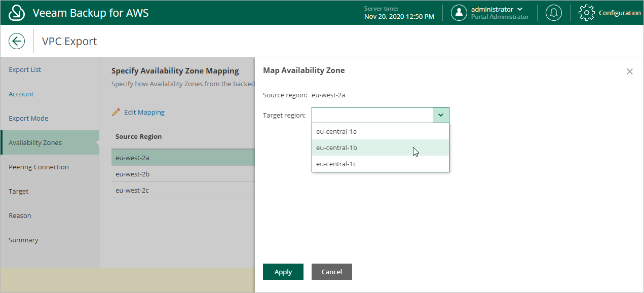Screen dimensions: 644x293
Task: Choose eu-central-1b from the list
Action: tap(381, 148)
